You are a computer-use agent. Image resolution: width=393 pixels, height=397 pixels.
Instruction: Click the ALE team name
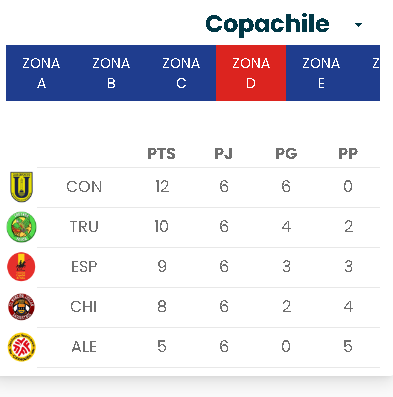point(84,347)
